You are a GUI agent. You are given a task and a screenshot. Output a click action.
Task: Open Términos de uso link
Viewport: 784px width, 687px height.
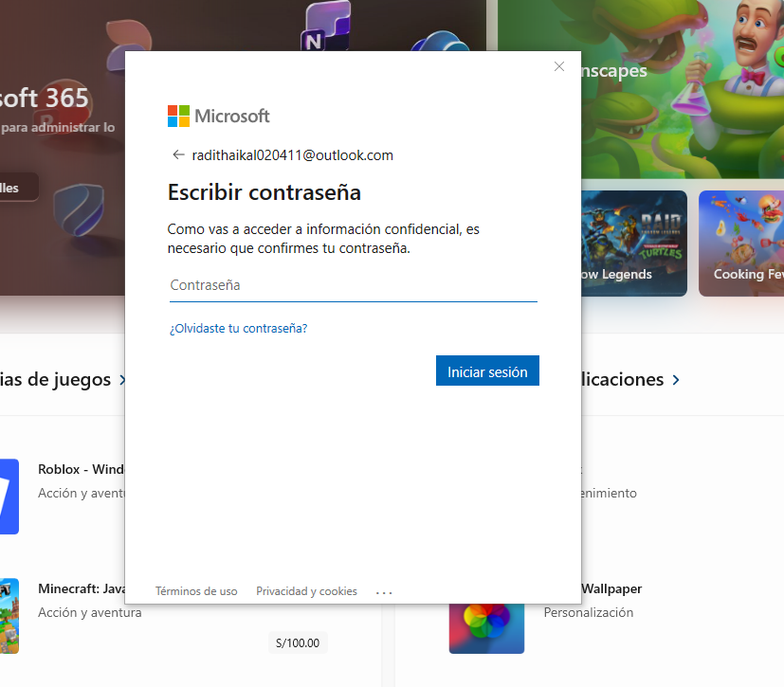pyautogui.click(x=196, y=591)
